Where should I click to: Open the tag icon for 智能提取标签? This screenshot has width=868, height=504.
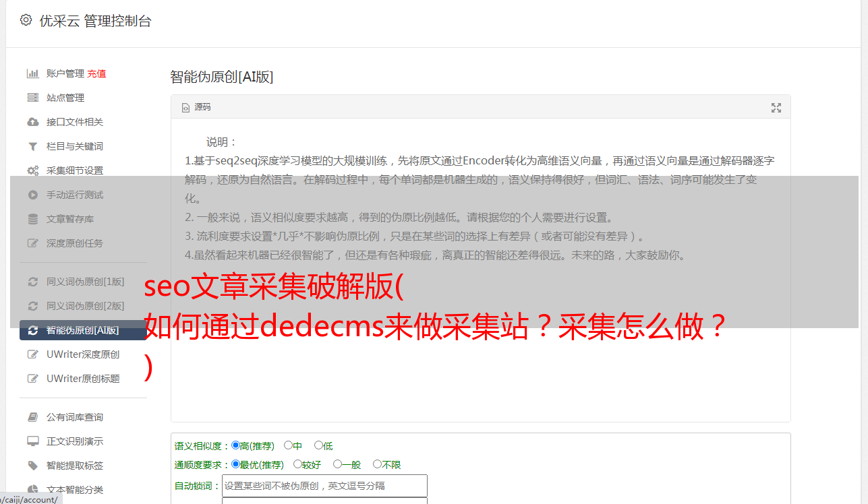click(32, 466)
